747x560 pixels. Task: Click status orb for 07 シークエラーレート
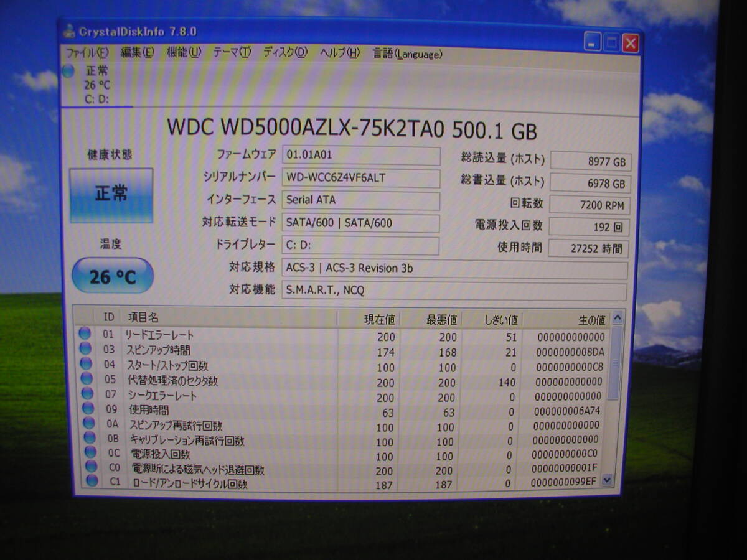click(87, 393)
